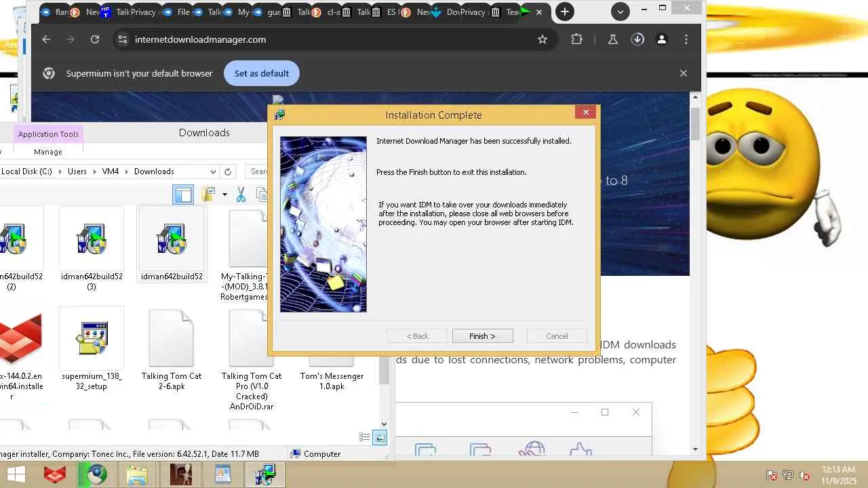Open the Application Tools ribbon tab in Explorer

coord(48,134)
